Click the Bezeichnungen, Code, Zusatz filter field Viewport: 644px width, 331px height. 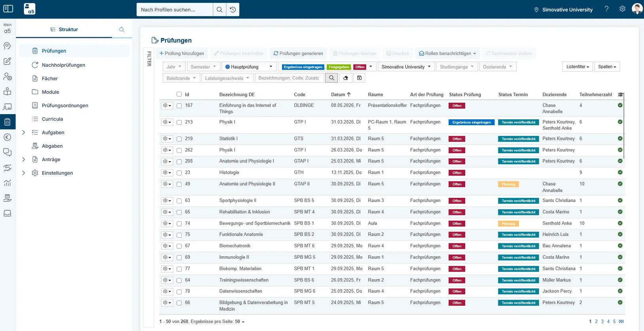(289, 78)
